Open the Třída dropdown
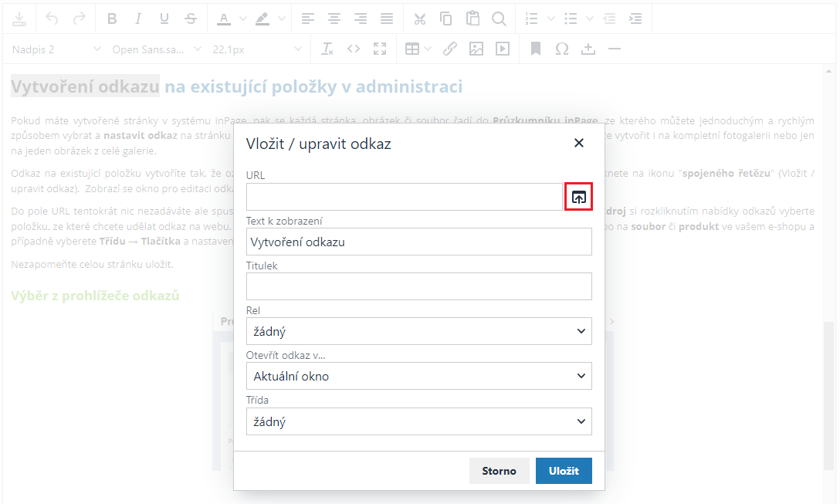 418,422
